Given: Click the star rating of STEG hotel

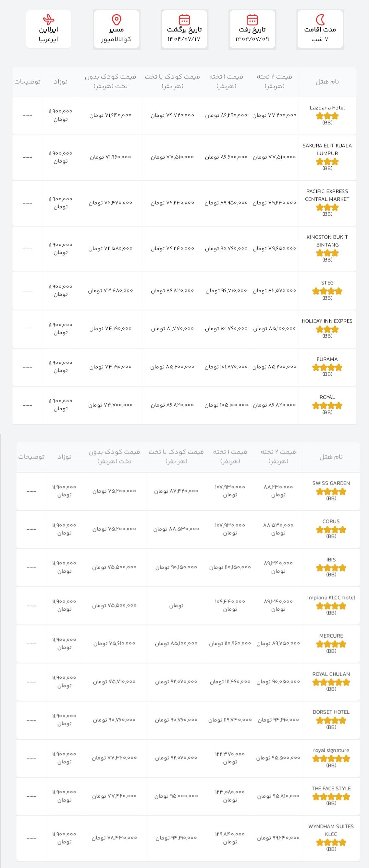Looking at the screenshot, I should tap(327, 291).
